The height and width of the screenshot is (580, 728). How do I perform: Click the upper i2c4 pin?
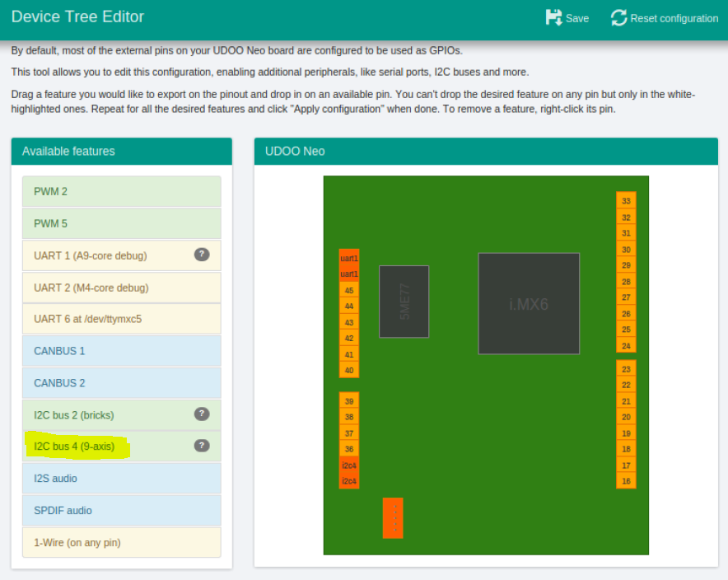(x=349, y=465)
